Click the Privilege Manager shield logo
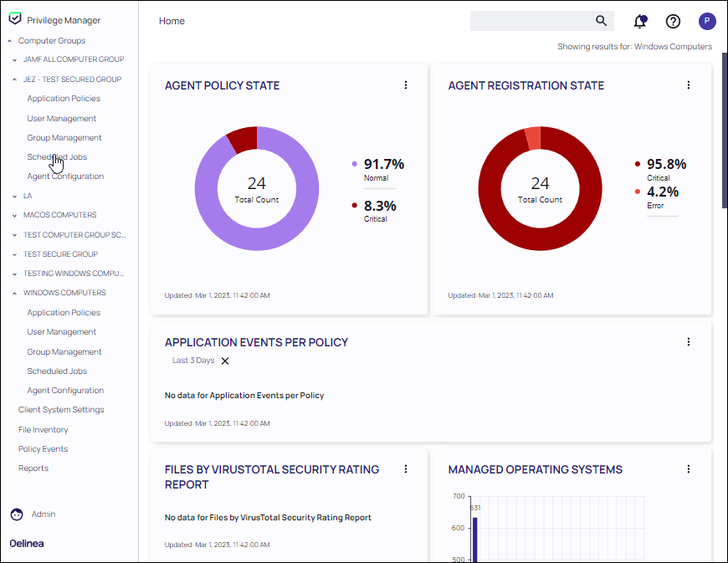728x563 pixels. pos(15,19)
